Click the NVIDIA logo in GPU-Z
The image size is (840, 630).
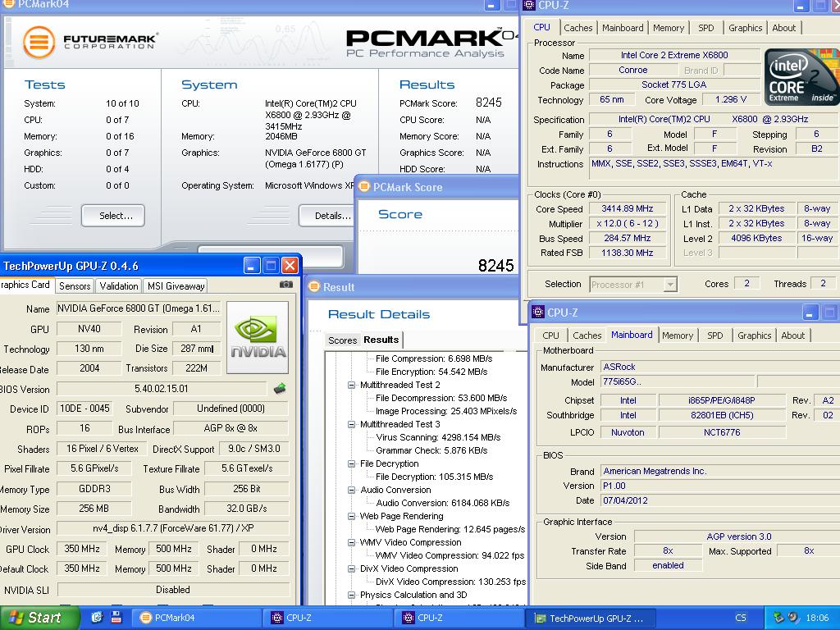[258, 337]
